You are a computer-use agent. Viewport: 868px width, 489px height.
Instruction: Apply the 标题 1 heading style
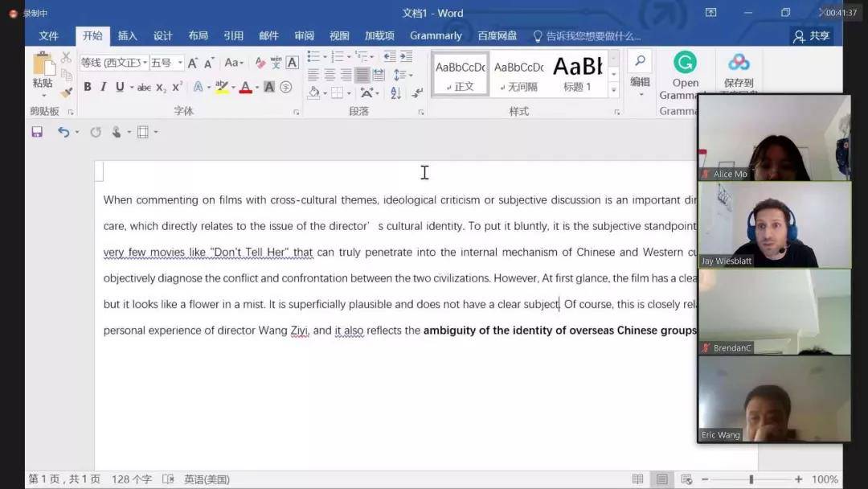pos(577,74)
